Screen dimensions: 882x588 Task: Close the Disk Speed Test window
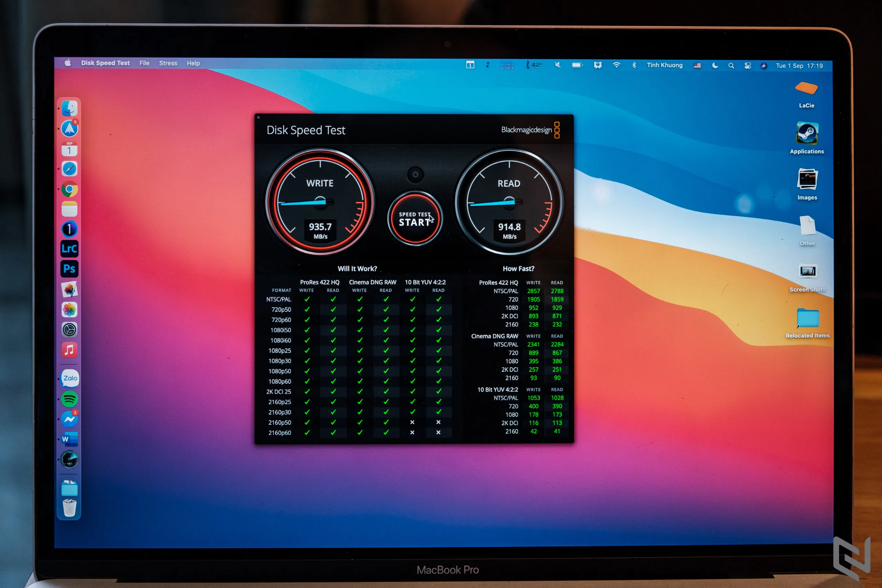[x=258, y=118]
